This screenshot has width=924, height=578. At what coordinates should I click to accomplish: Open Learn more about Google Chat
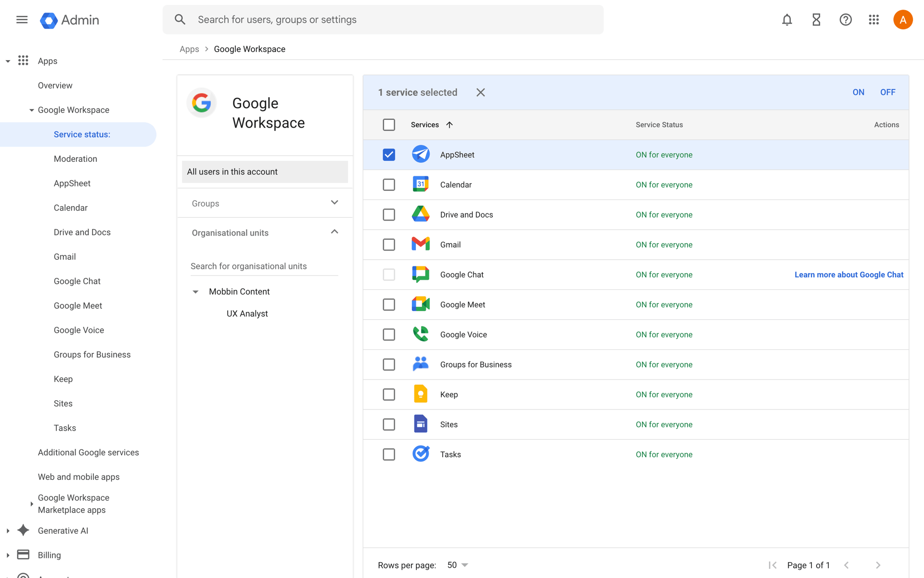(x=849, y=275)
